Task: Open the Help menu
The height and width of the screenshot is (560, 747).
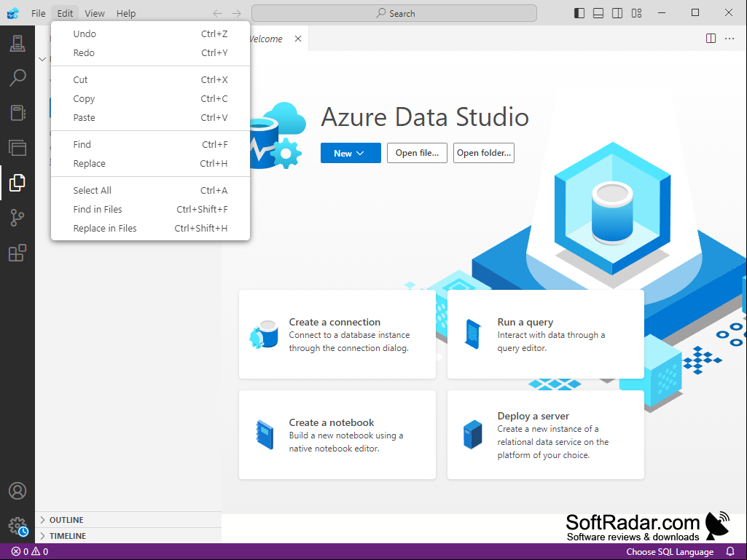Action: pyautogui.click(x=126, y=13)
